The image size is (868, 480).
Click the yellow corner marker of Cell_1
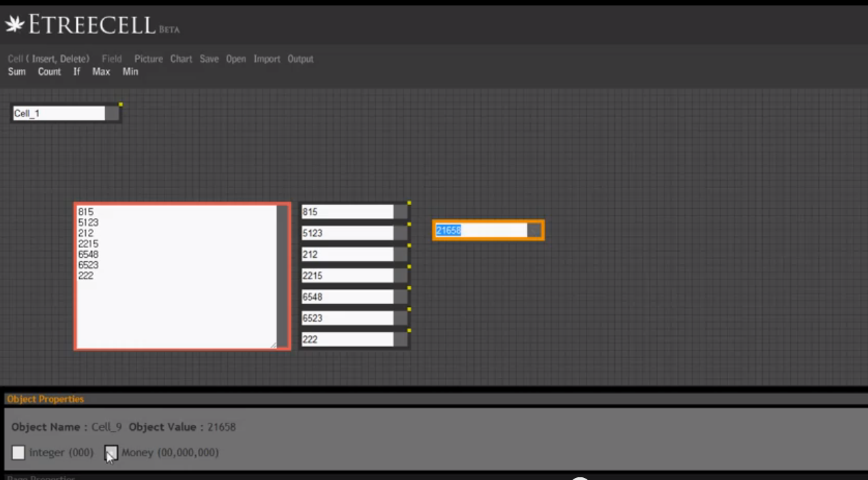coord(120,104)
